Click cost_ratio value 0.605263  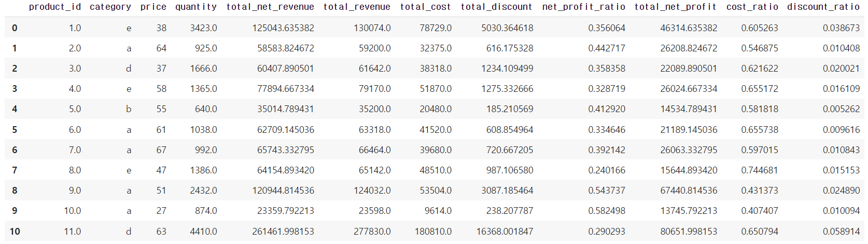coord(760,28)
